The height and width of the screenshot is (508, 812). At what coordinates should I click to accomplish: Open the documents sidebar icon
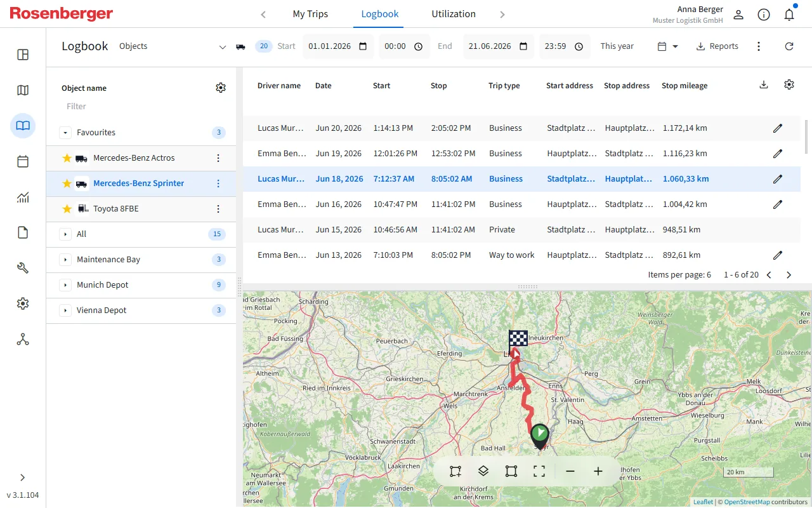pyautogui.click(x=23, y=232)
